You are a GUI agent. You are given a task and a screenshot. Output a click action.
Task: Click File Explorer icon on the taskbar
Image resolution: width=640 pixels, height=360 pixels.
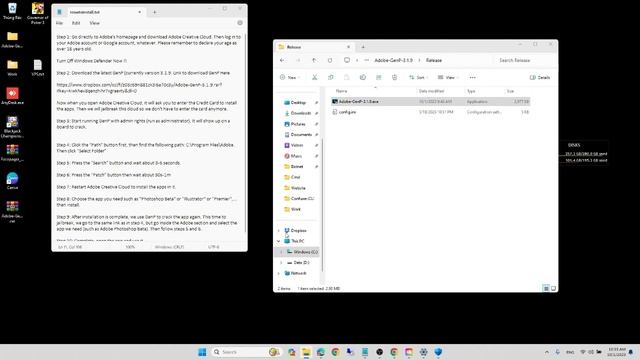coord(306,352)
